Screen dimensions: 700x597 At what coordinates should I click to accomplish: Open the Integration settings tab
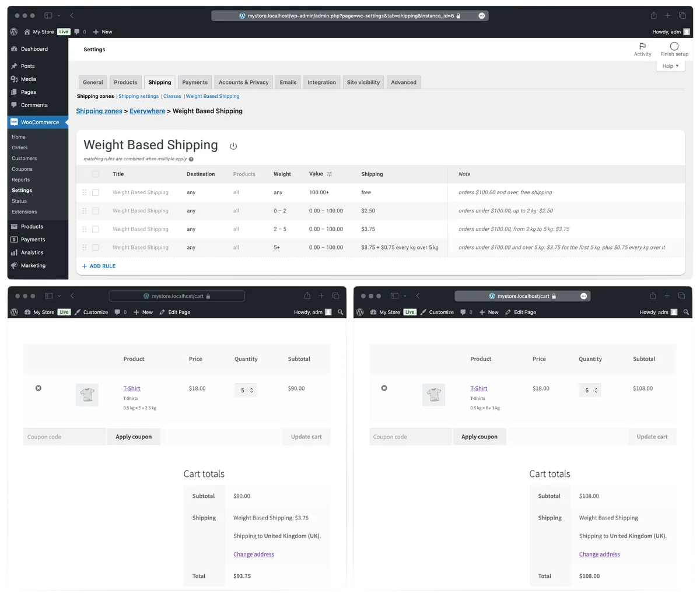click(x=322, y=82)
